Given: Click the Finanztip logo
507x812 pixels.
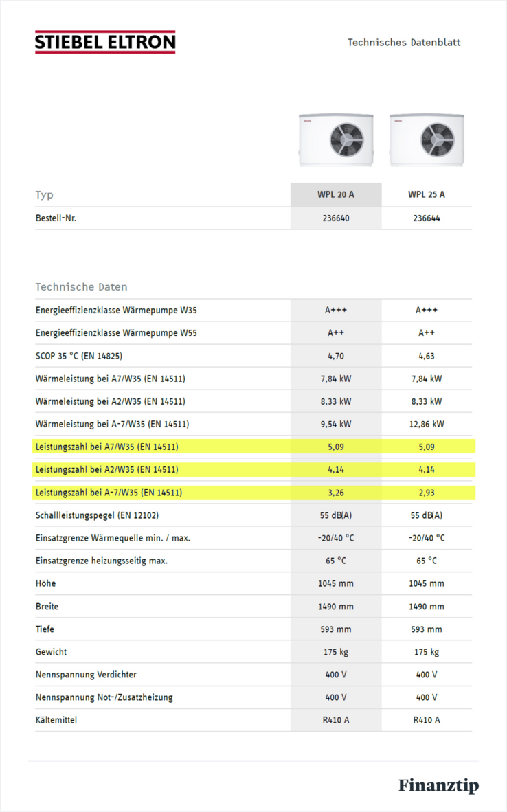Looking at the screenshot, I should pyautogui.click(x=438, y=785).
